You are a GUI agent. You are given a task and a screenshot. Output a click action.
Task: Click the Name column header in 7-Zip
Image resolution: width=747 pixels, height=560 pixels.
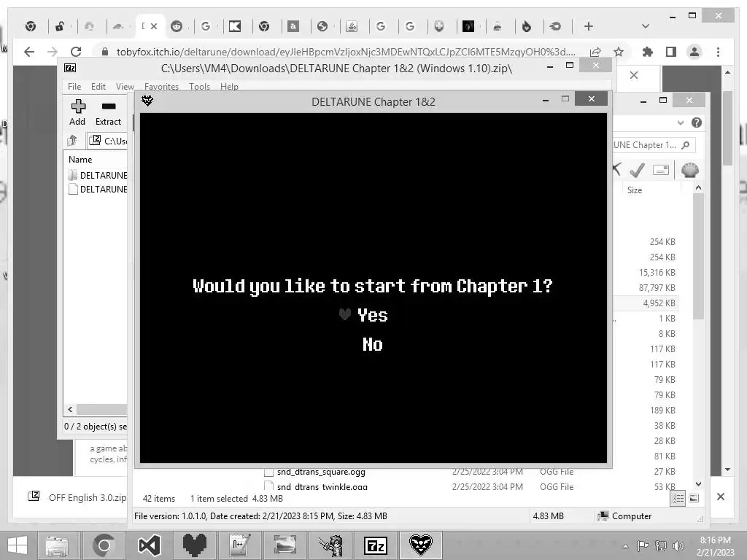(x=80, y=160)
